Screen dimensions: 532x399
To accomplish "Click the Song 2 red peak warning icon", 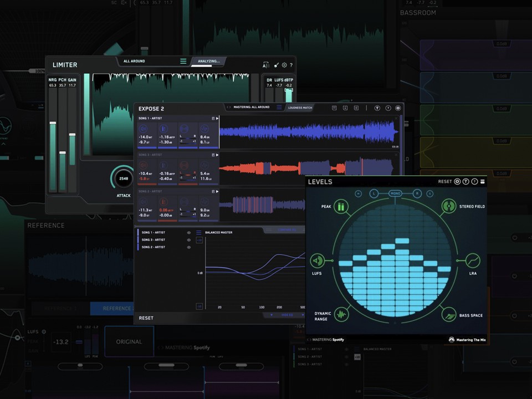I will click(163, 202).
